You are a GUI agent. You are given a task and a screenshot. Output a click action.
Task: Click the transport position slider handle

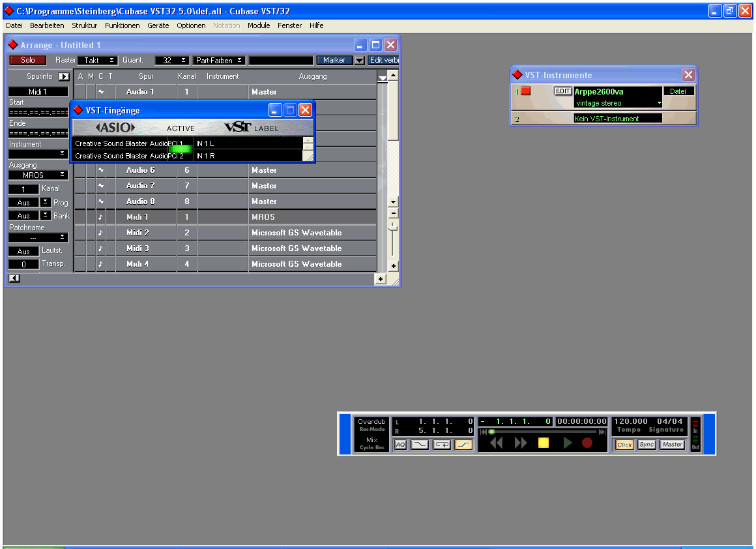point(491,432)
